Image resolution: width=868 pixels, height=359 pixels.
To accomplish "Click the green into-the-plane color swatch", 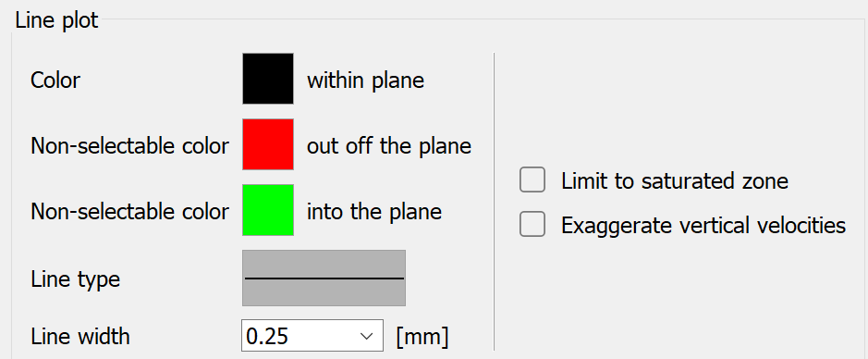I will [x=268, y=210].
